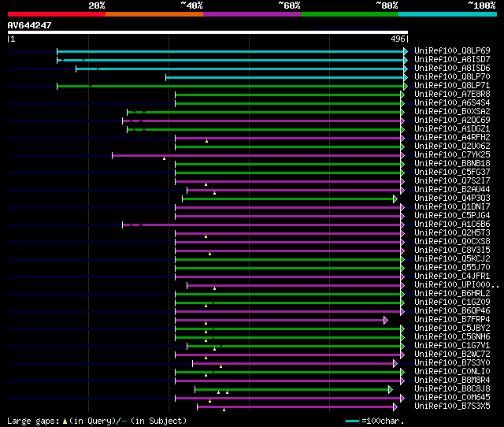The width and height of the screenshot is (504, 427).
Task: Click the query end position label 496
Action: pyautogui.click(x=398, y=39)
